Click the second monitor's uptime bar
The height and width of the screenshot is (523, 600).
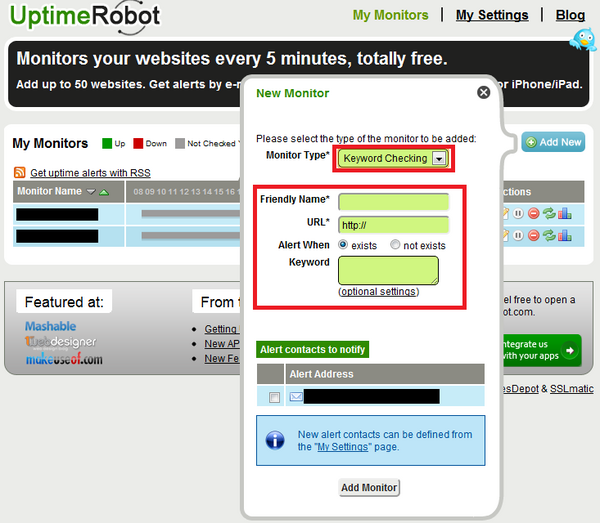(190, 236)
